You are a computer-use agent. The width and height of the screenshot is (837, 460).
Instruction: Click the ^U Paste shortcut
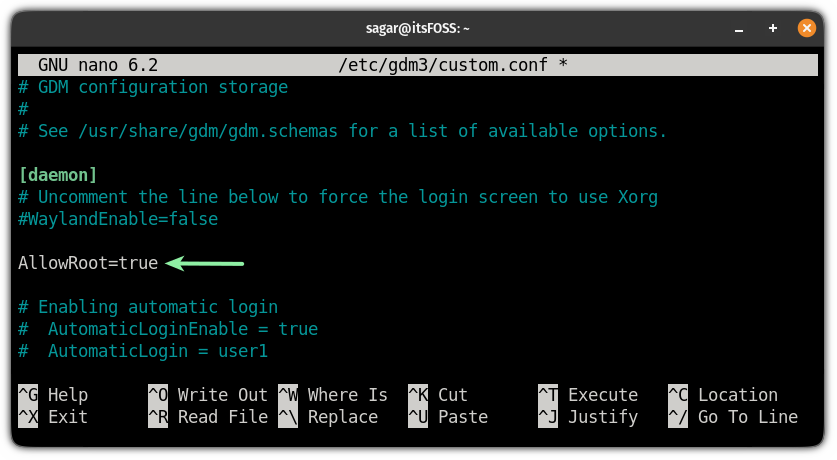(448, 417)
